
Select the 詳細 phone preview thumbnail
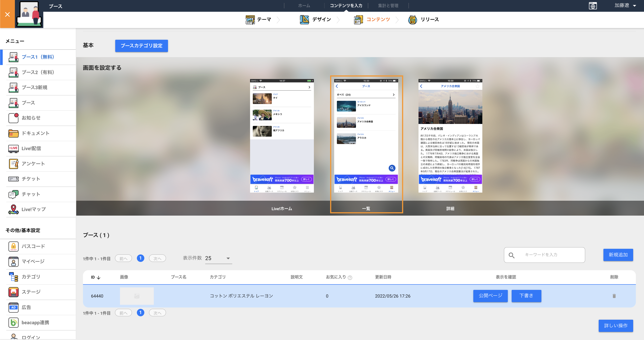[x=450, y=136]
